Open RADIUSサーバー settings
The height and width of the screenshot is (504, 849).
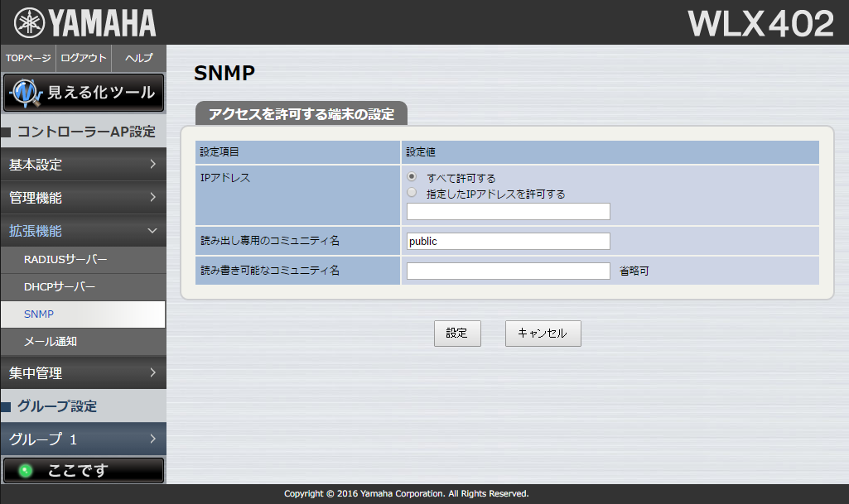click(84, 260)
